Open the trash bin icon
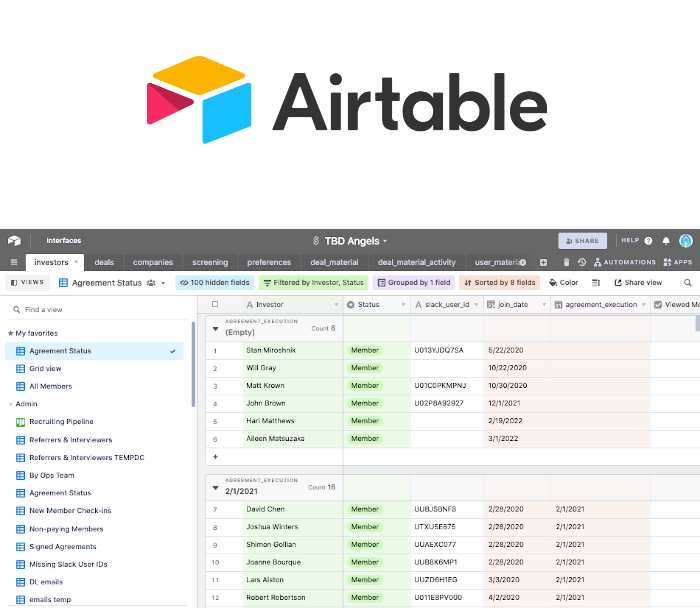 pos(566,262)
